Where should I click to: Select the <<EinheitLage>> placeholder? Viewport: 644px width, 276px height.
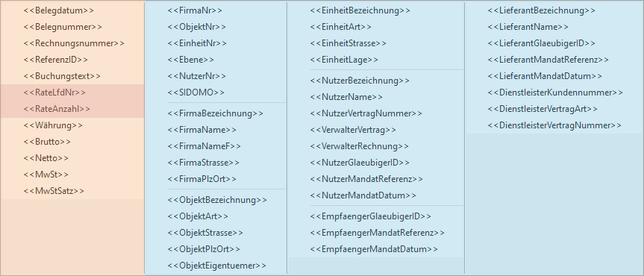click(x=344, y=60)
